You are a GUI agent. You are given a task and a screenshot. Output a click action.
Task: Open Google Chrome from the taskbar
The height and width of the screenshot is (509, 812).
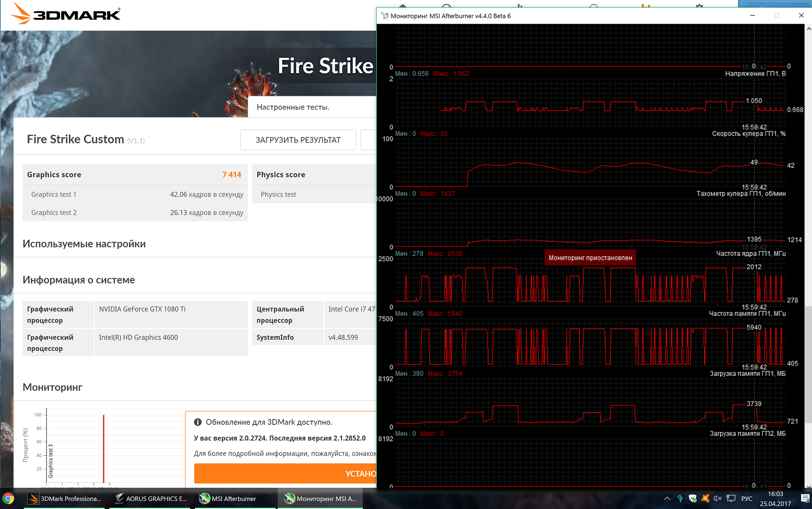8,498
